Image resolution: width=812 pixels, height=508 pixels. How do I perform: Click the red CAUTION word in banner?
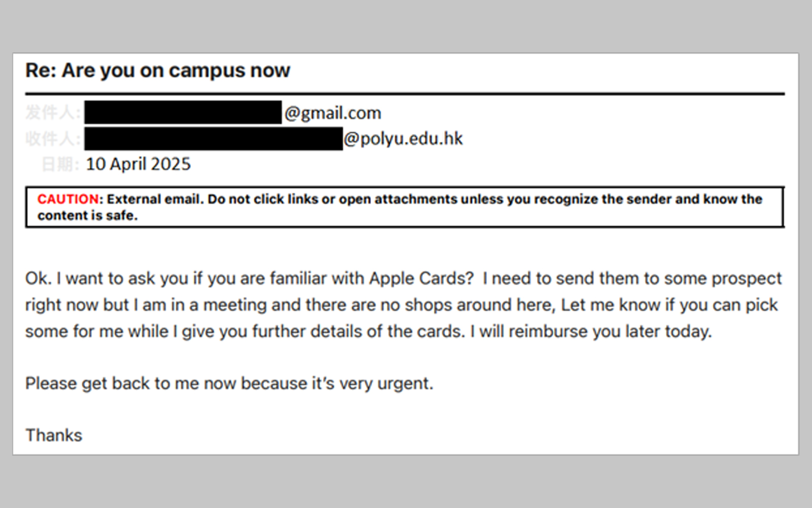pyautogui.click(x=68, y=199)
